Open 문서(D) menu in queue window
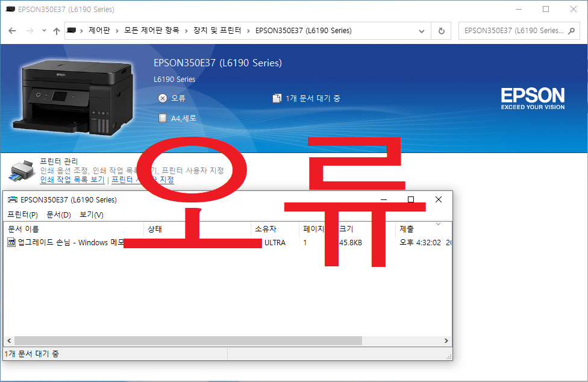 tap(58, 214)
